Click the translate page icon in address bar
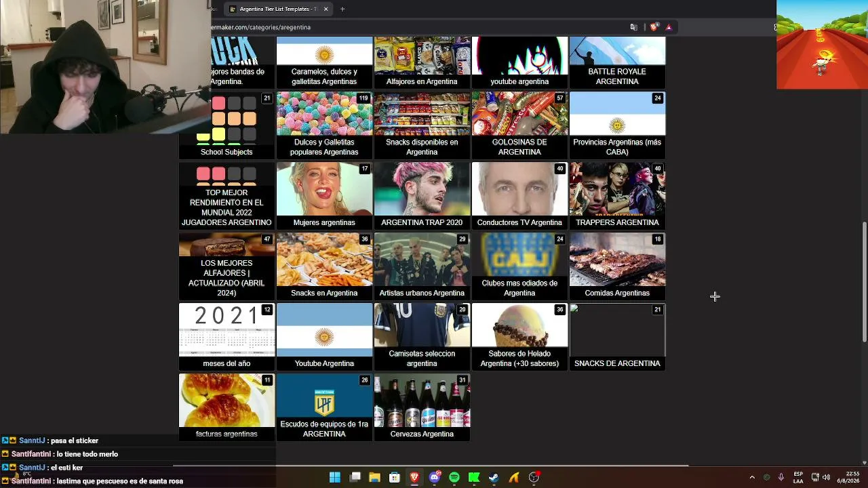The image size is (868, 488). (x=634, y=27)
